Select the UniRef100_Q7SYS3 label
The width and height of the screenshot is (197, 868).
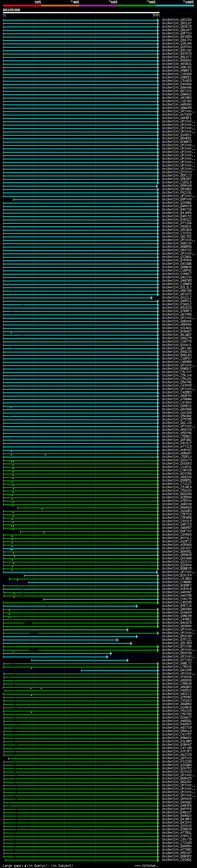[176, 172]
